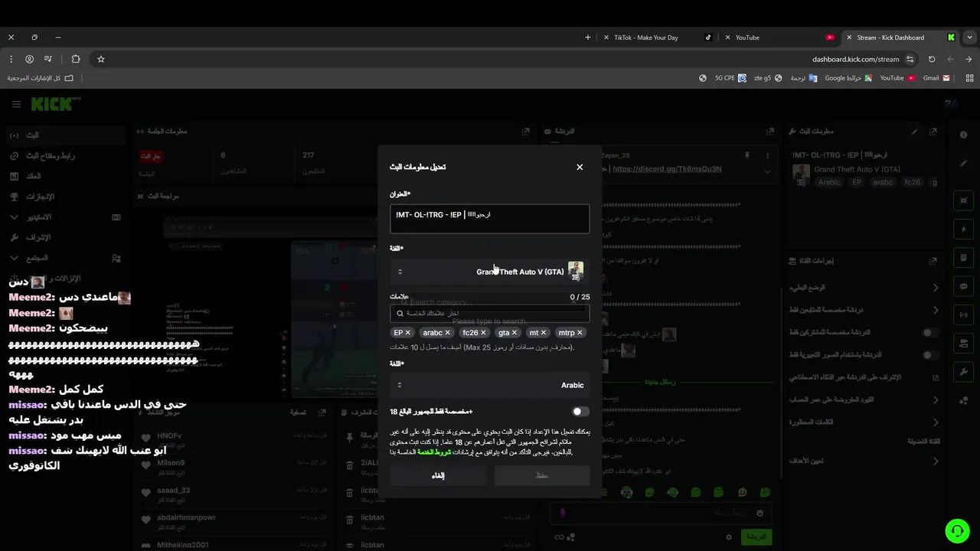The image size is (980, 551).
Task: Open the chat settings gear icon
Action: coord(729,537)
